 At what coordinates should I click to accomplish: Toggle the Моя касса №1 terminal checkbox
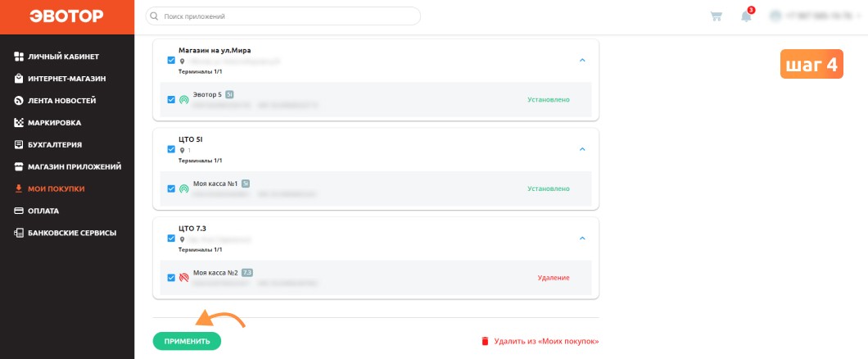tap(172, 189)
